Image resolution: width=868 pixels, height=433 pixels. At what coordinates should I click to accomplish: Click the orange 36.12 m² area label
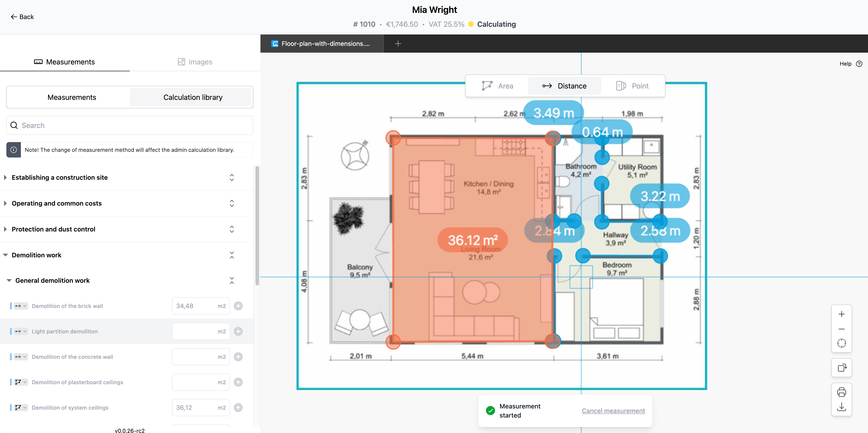[472, 240]
